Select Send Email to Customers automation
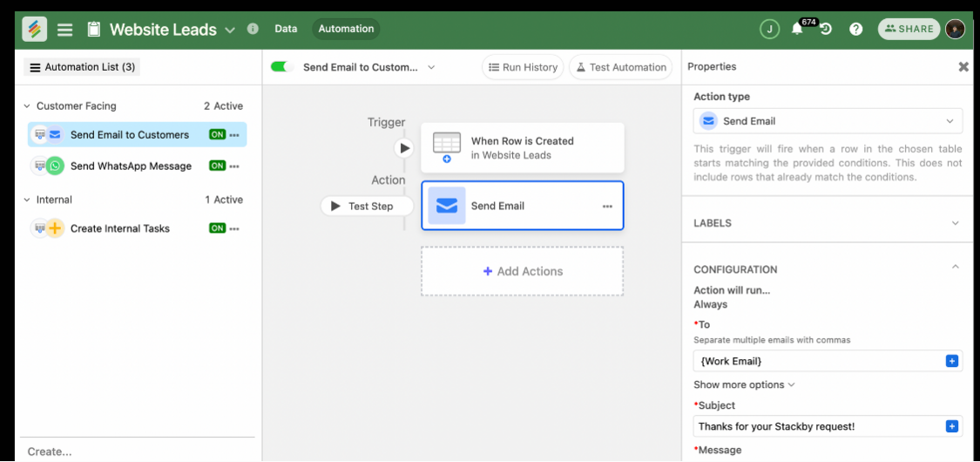 [x=137, y=134]
